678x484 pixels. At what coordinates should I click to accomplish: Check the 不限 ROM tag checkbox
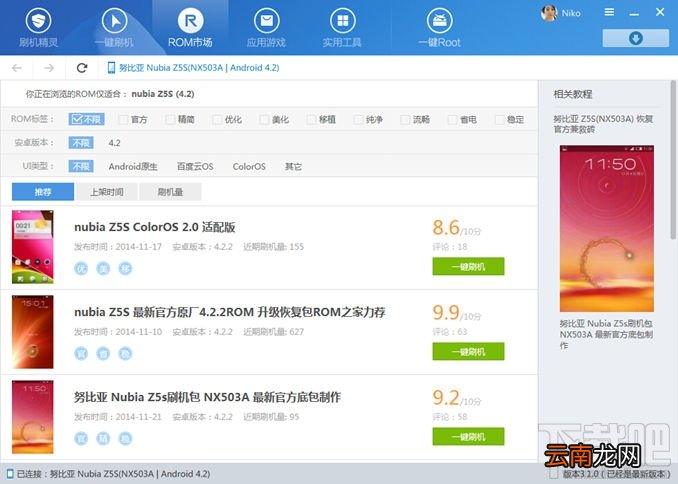(86, 119)
